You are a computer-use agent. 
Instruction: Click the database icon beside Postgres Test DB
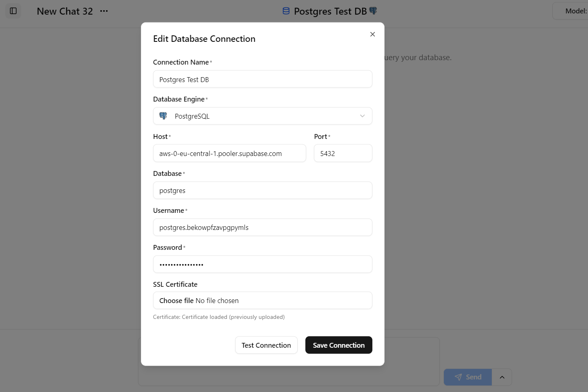tap(286, 11)
